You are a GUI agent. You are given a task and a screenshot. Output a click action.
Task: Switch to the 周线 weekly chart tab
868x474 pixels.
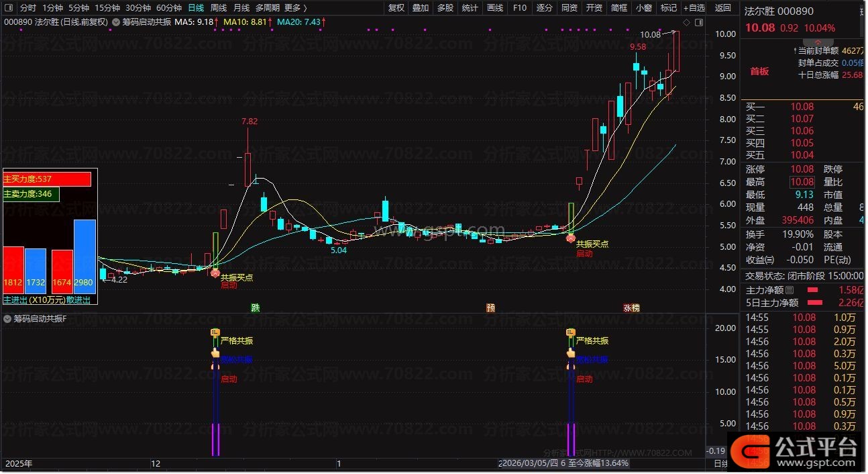pos(219,8)
